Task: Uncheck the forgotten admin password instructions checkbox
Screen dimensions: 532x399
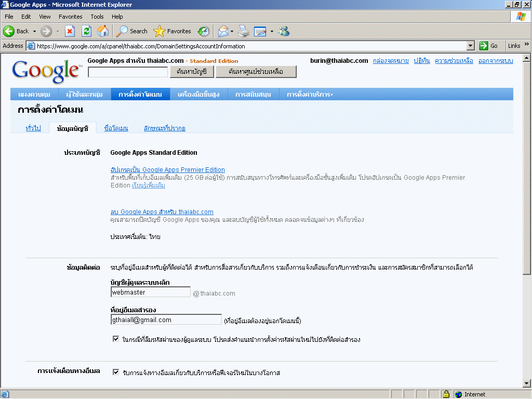Action: click(x=116, y=339)
